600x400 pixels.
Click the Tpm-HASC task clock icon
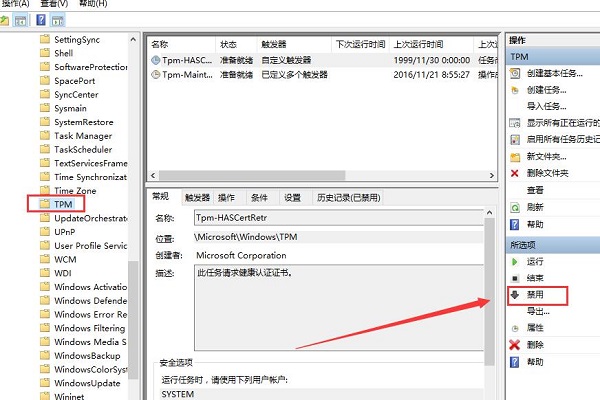(155, 60)
